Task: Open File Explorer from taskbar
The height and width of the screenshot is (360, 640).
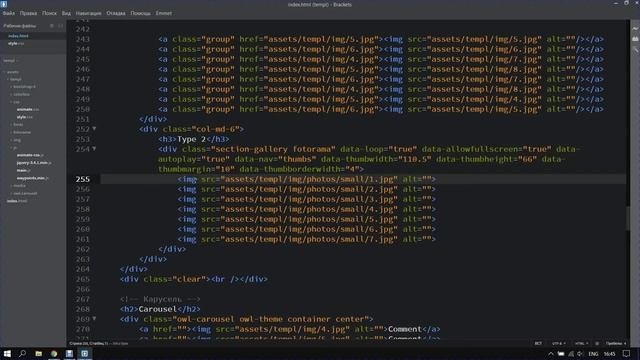Action: 38,353
